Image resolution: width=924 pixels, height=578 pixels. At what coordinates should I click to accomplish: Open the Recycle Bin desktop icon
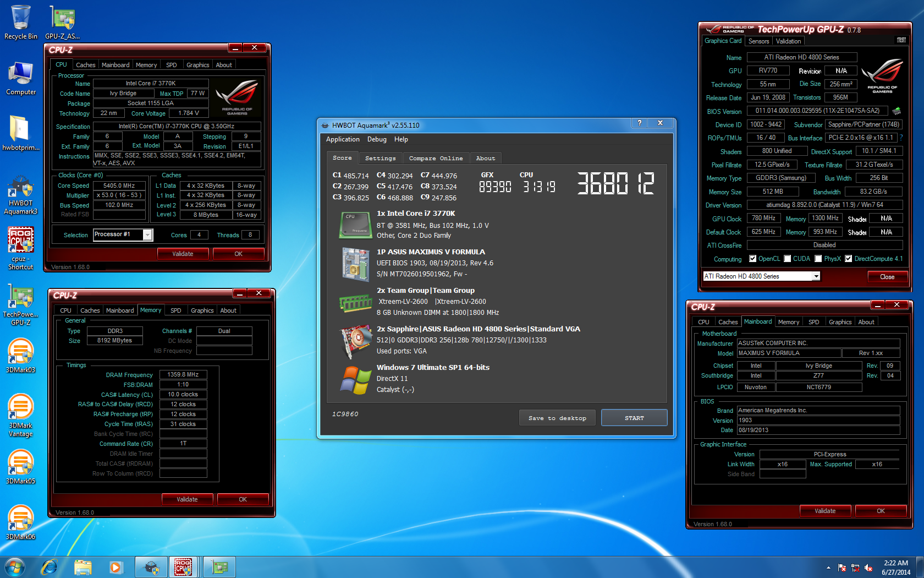click(x=21, y=23)
